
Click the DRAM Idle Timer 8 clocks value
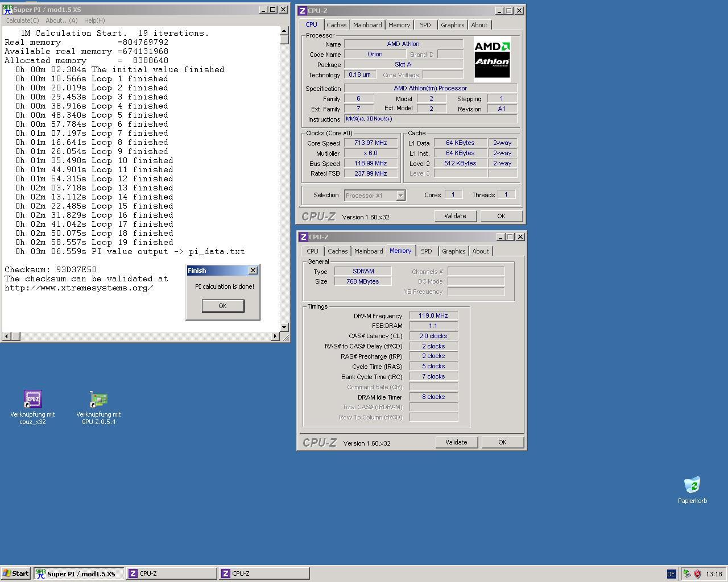(433, 397)
